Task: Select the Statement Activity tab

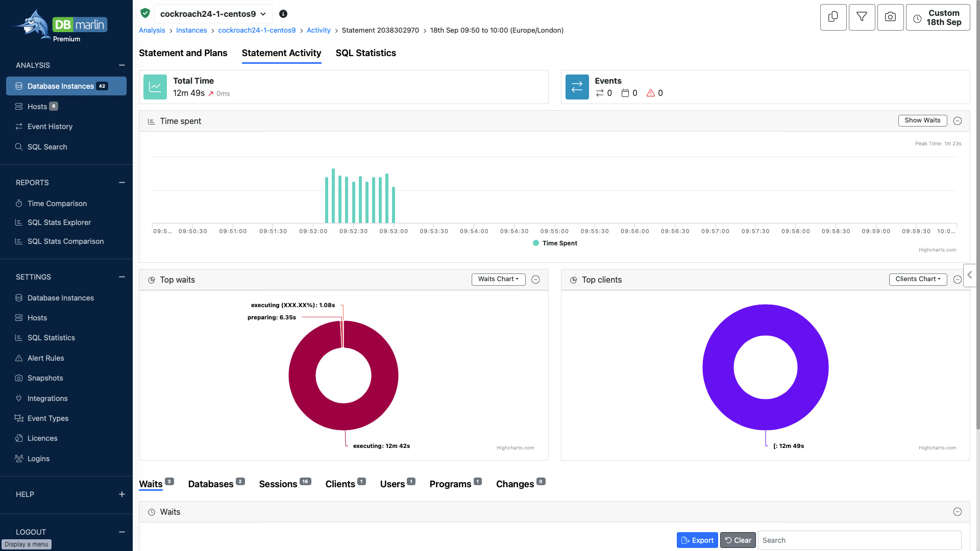Action: (x=281, y=53)
